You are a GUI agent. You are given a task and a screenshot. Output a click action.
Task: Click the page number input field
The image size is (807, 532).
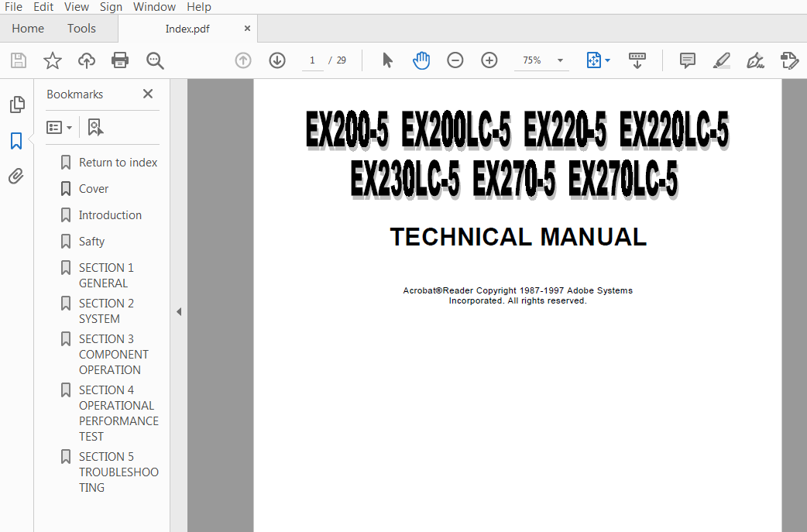312,60
